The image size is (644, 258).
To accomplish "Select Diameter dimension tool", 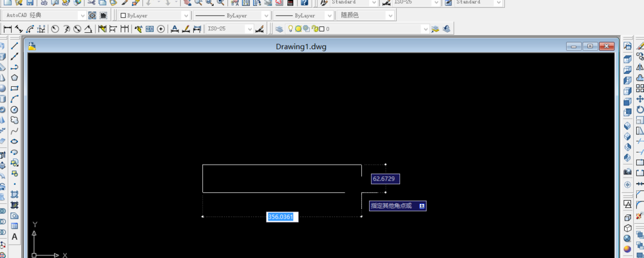I will pyautogui.click(x=77, y=29).
